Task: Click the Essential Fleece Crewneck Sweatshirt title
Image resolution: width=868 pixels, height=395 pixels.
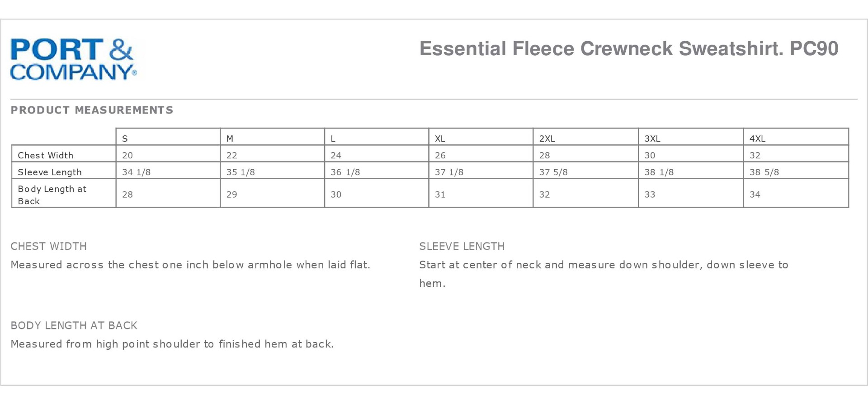Action: click(628, 49)
